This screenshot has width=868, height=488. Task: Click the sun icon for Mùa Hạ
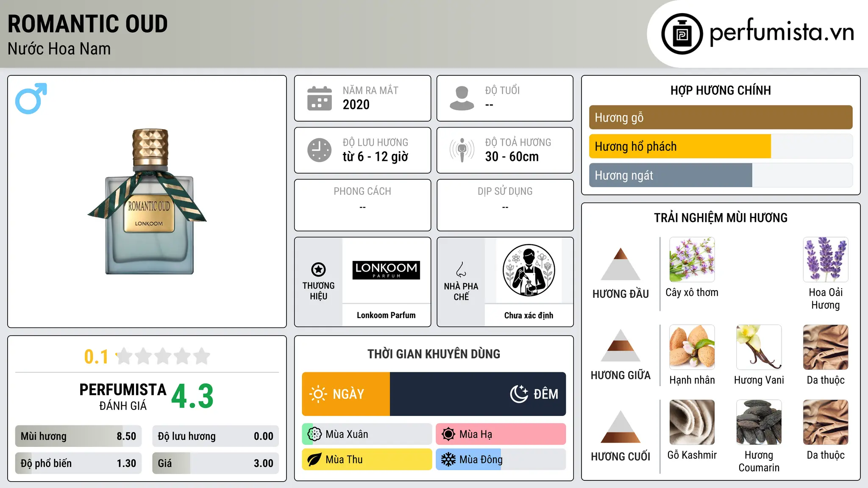(448, 434)
